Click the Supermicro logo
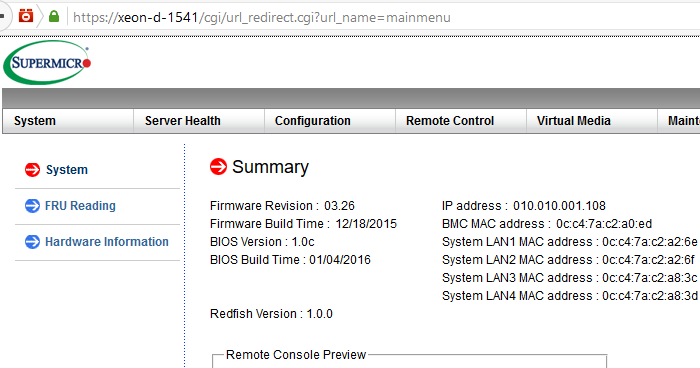This screenshot has height=368, width=700. [47, 63]
